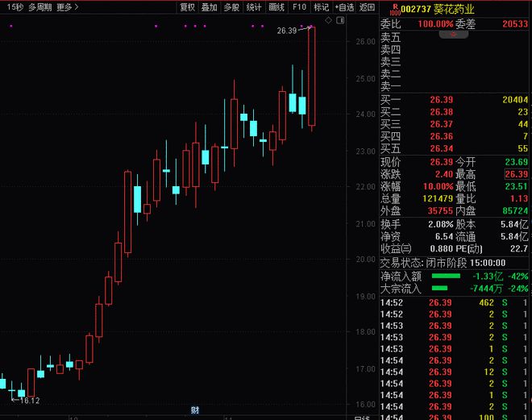The width and height of the screenshot is (532, 420).
Task: Click the 委比 100.00% value
Action: click(435, 24)
